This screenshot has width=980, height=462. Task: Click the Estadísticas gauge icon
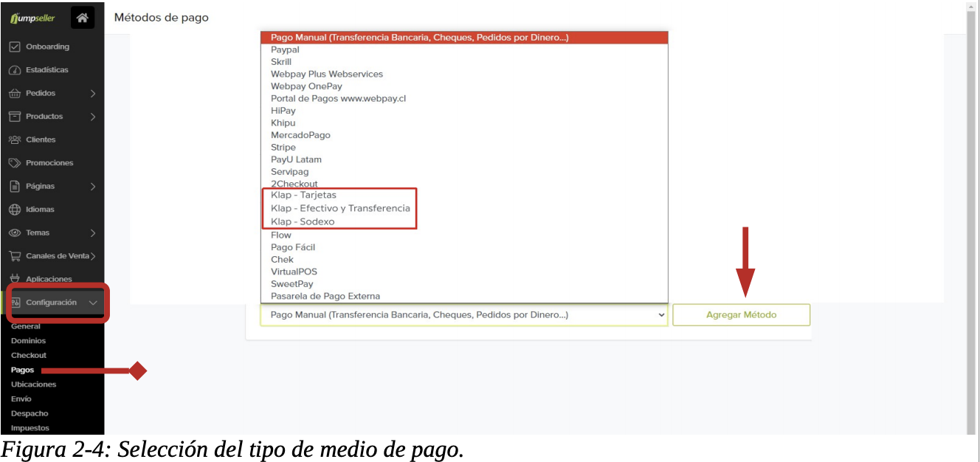tap(15, 70)
